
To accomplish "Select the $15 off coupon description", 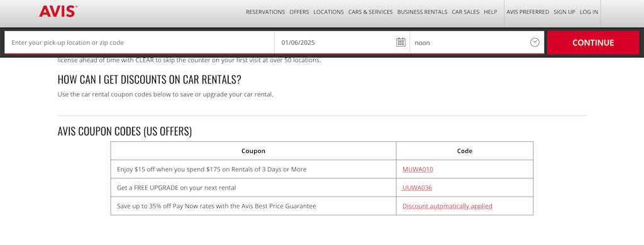I will coord(211,169).
